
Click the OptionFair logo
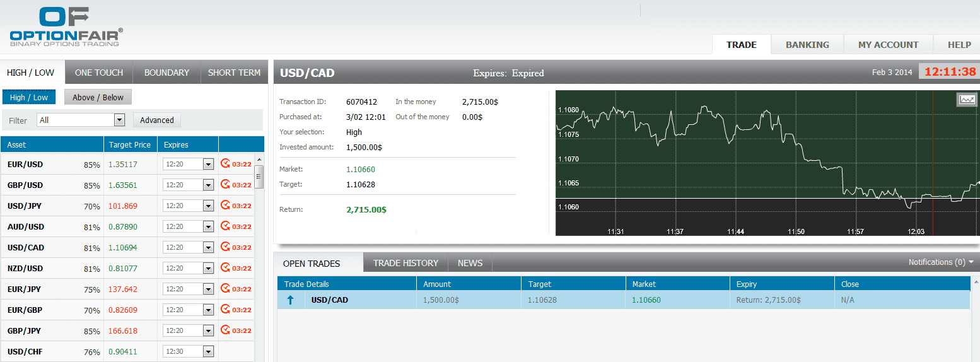pyautogui.click(x=66, y=26)
